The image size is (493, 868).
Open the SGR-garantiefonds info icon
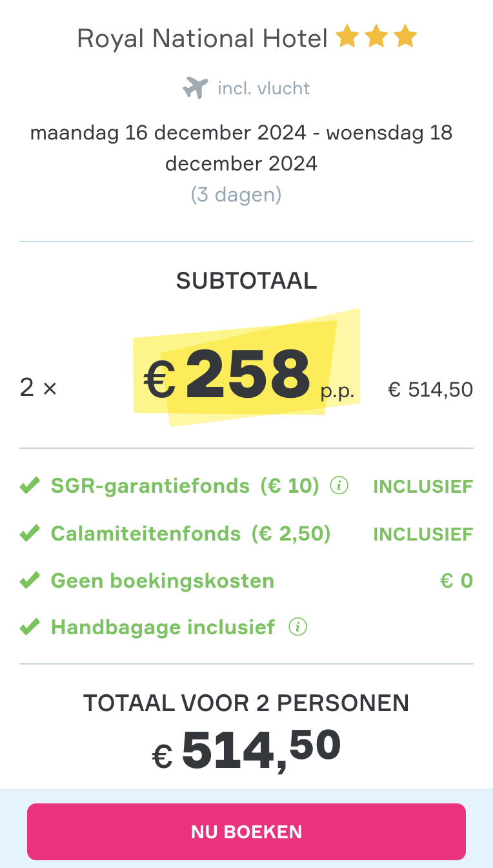click(x=339, y=486)
